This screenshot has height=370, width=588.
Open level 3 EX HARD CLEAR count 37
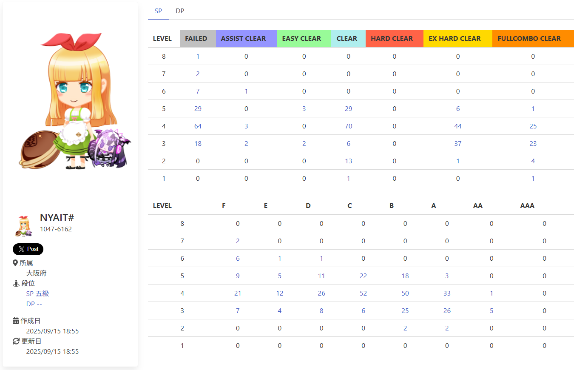click(457, 144)
